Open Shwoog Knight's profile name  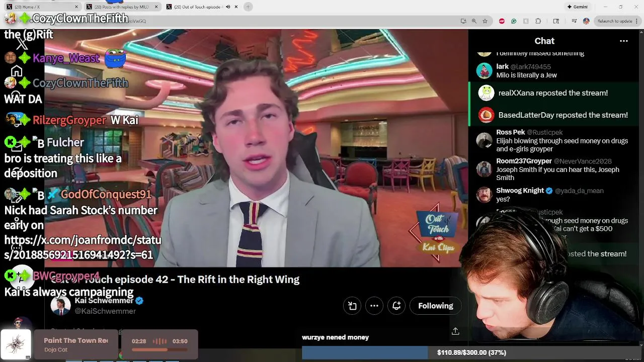coord(520,191)
